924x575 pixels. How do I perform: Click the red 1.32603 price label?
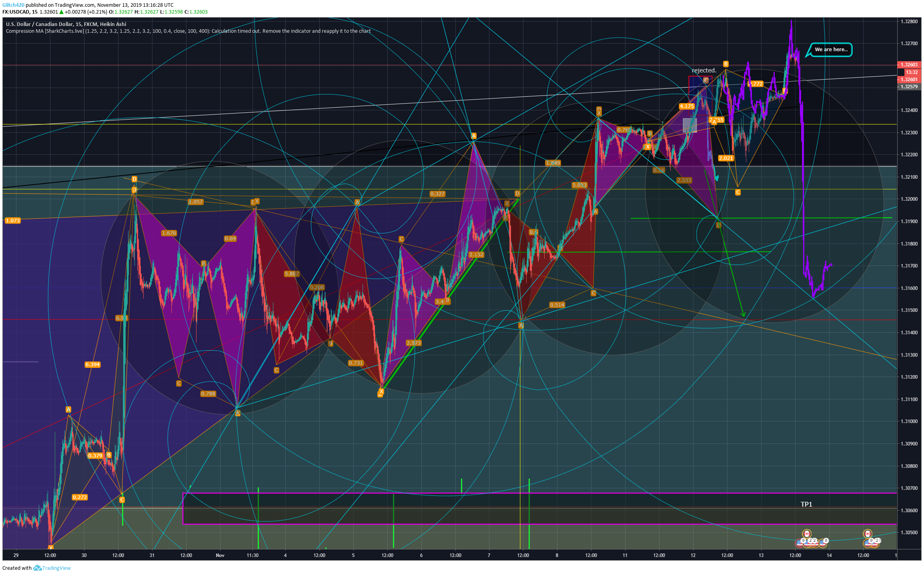909,65
